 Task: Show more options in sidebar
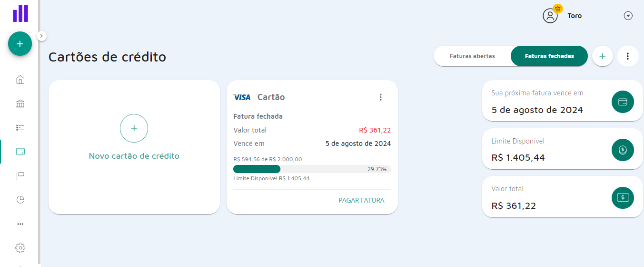(20, 224)
